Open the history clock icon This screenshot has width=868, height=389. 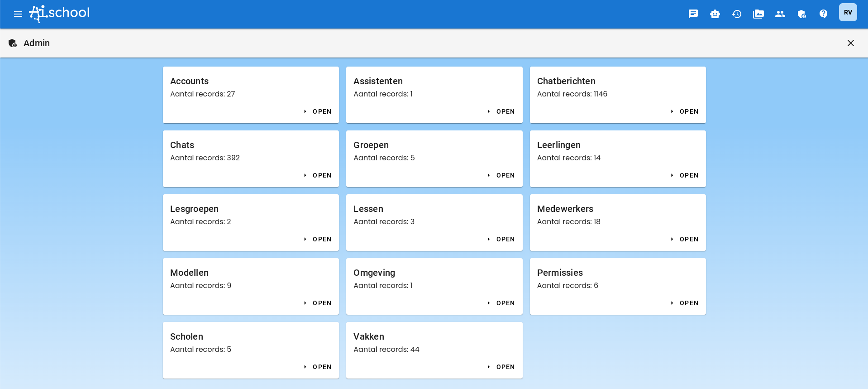tap(736, 14)
